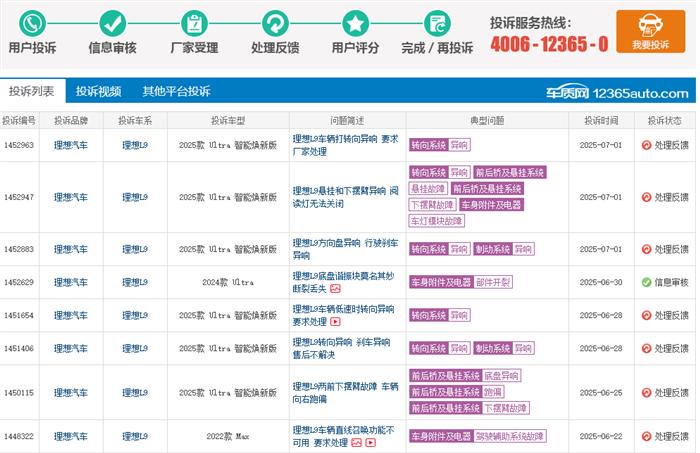Viewport: 700px width, 453px height.
Task: Click the 悬挂故障 tag in row 1452947
Action: (x=428, y=189)
